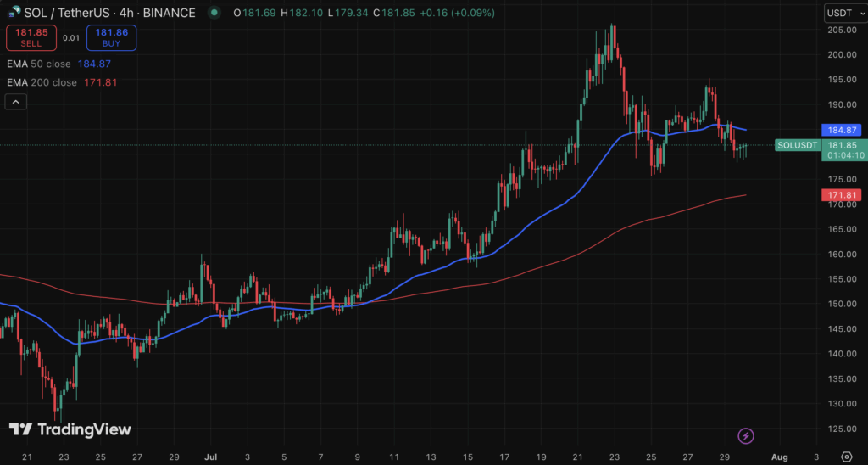Image resolution: width=868 pixels, height=465 pixels.
Task: Click the red 171.81 EMA price tag
Action: (842, 195)
